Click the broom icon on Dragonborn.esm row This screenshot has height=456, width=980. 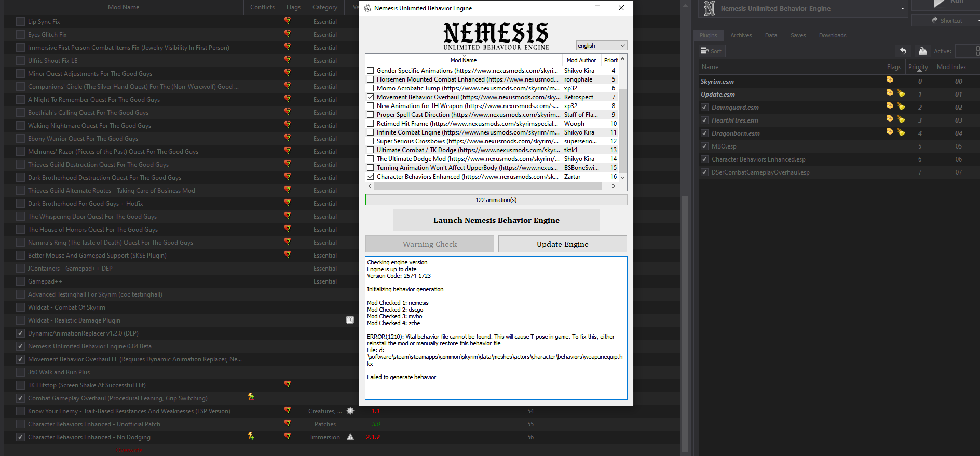click(901, 132)
